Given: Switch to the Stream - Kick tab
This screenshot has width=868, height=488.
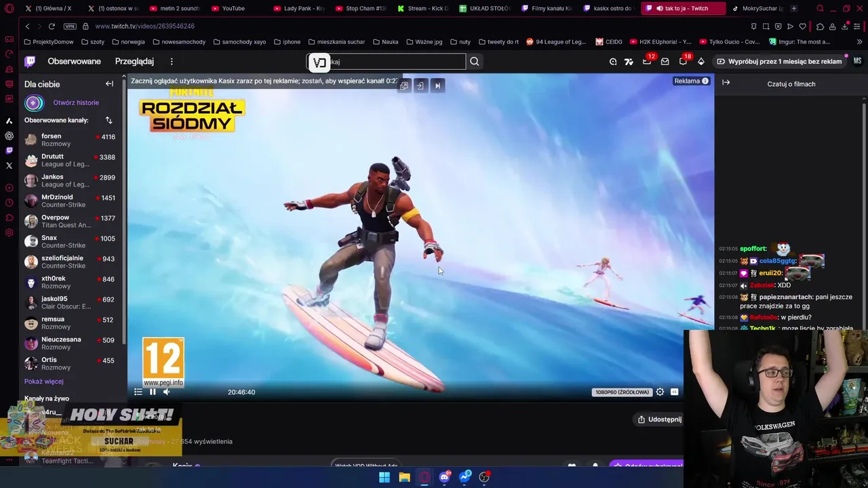Looking at the screenshot, I should 425,8.
